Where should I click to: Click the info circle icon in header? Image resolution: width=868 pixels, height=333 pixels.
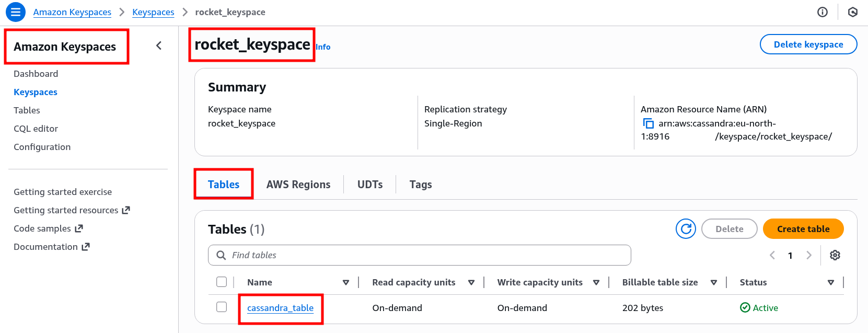823,12
